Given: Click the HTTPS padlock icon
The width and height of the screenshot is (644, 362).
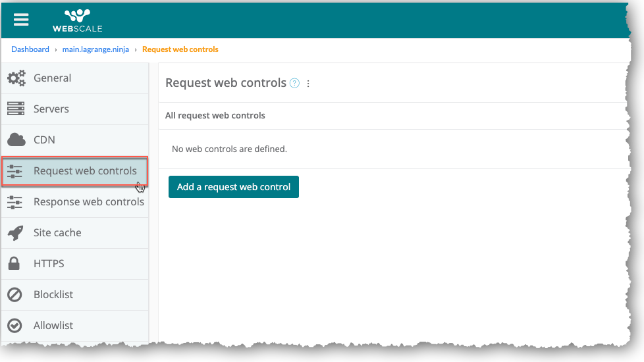Looking at the screenshot, I should tap(14, 263).
